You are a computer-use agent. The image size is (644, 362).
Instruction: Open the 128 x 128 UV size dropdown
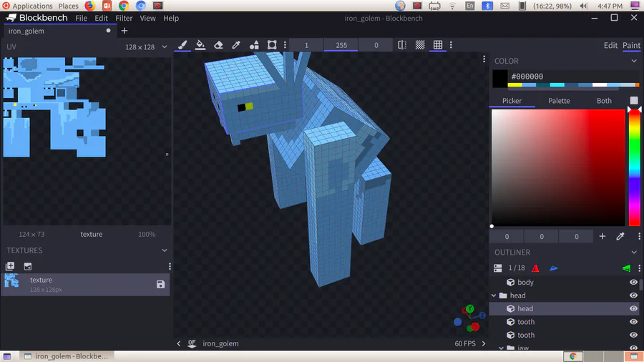pos(146,47)
